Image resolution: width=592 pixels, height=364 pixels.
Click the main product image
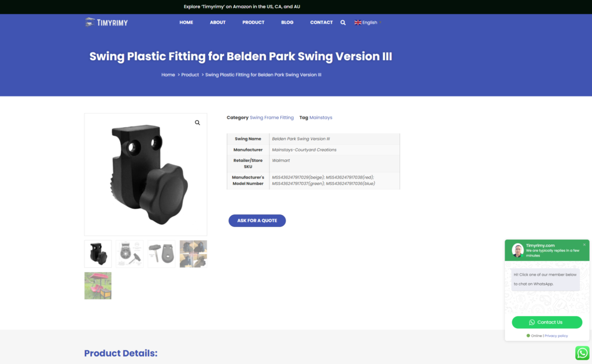pos(146,174)
